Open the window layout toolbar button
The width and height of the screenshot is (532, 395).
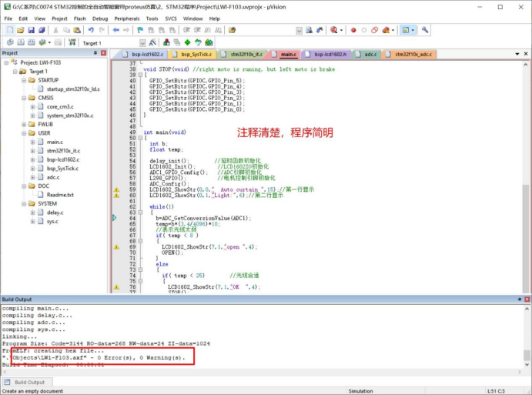406,30
